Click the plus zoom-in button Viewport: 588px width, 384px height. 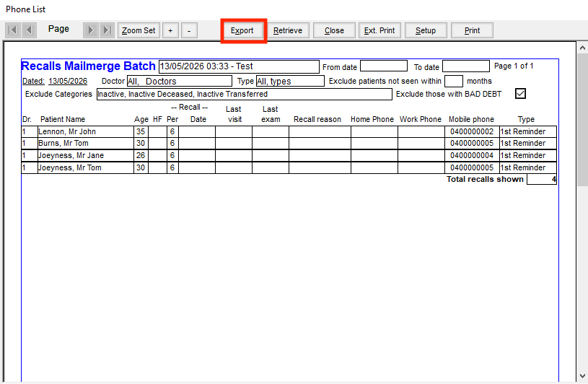click(x=170, y=30)
